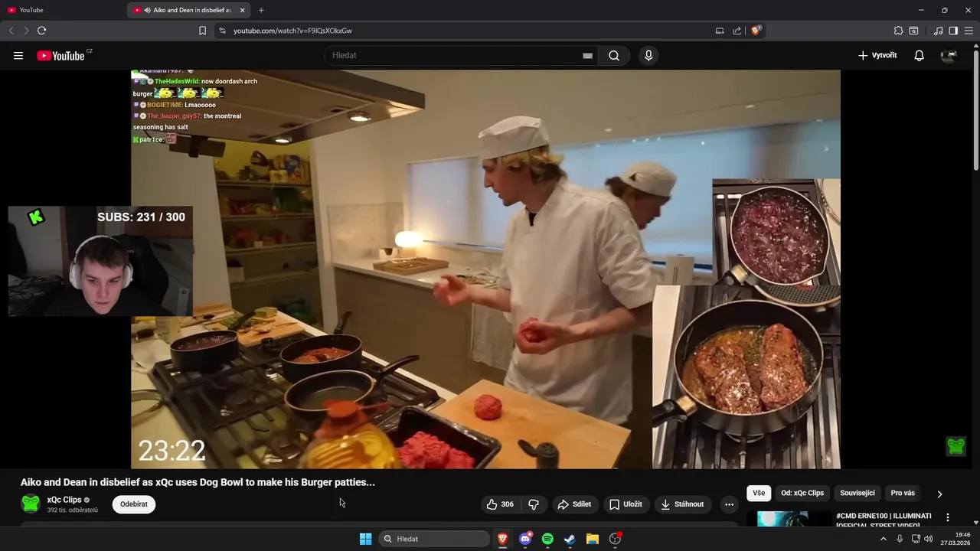The width and height of the screenshot is (980, 551).
Task: Open OBS Studio from the taskbar
Action: tap(615, 539)
